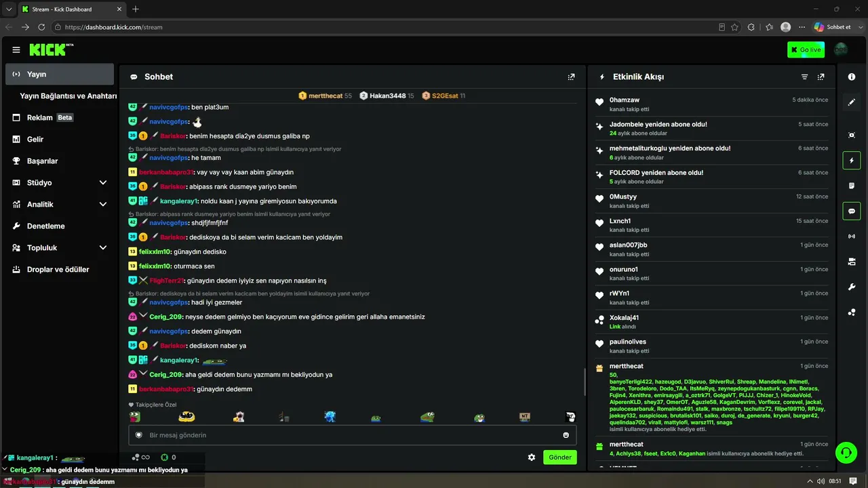Click the camera icon in right toolbar
This screenshot has width=868, height=488.
click(852, 262)
